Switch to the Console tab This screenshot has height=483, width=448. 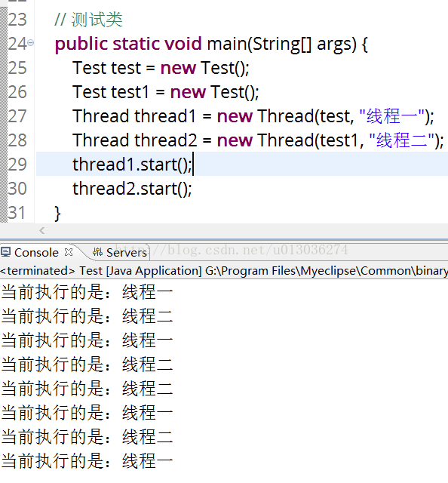(36, 253)
